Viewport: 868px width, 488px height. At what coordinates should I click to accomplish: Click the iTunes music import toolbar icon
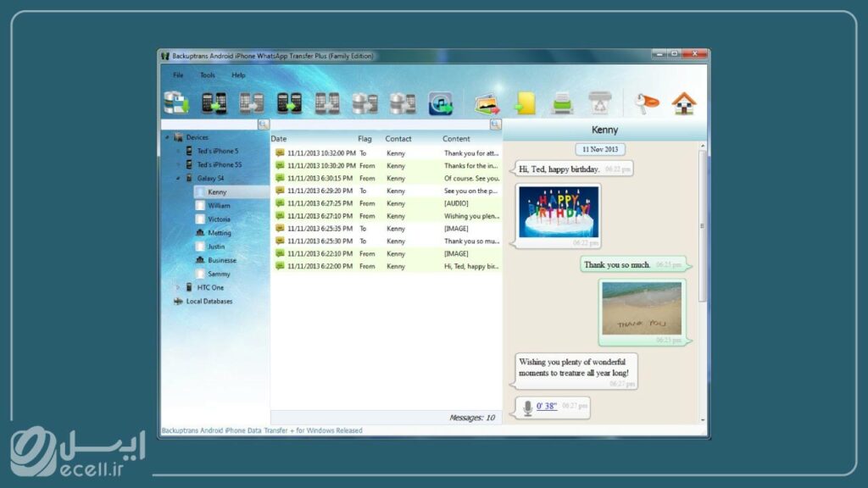click(x=441, y=103)
